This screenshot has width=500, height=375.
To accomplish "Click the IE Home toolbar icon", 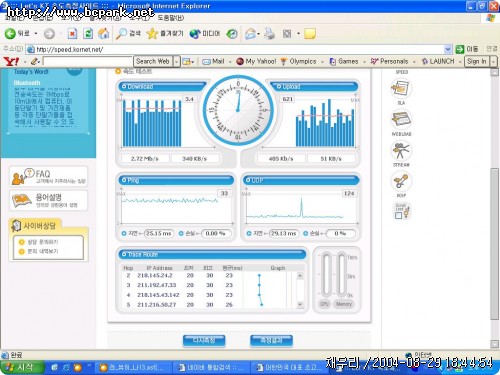I will click(104, 33).
